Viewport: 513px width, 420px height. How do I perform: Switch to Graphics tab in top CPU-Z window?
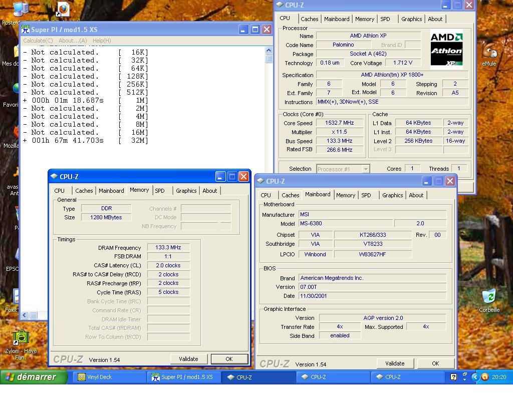coord(412,19)
